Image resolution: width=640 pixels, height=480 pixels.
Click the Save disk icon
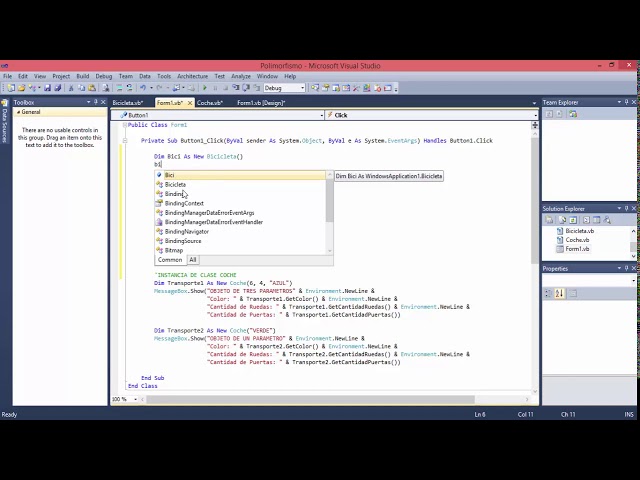click(47, 88)
